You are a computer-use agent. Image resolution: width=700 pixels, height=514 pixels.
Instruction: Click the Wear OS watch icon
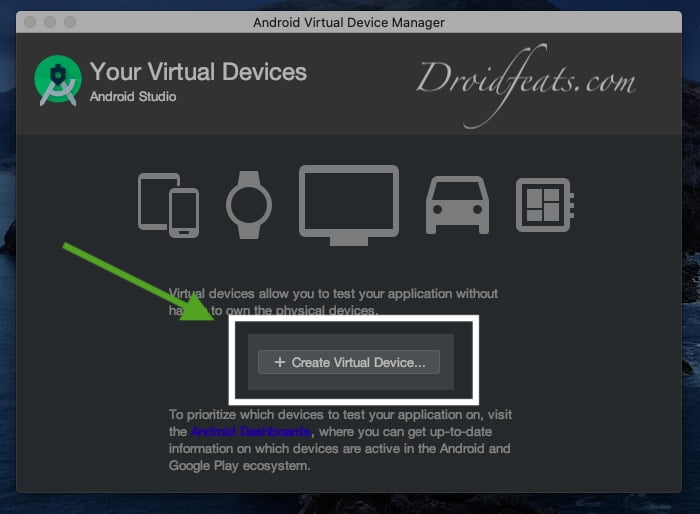point(249,205)
